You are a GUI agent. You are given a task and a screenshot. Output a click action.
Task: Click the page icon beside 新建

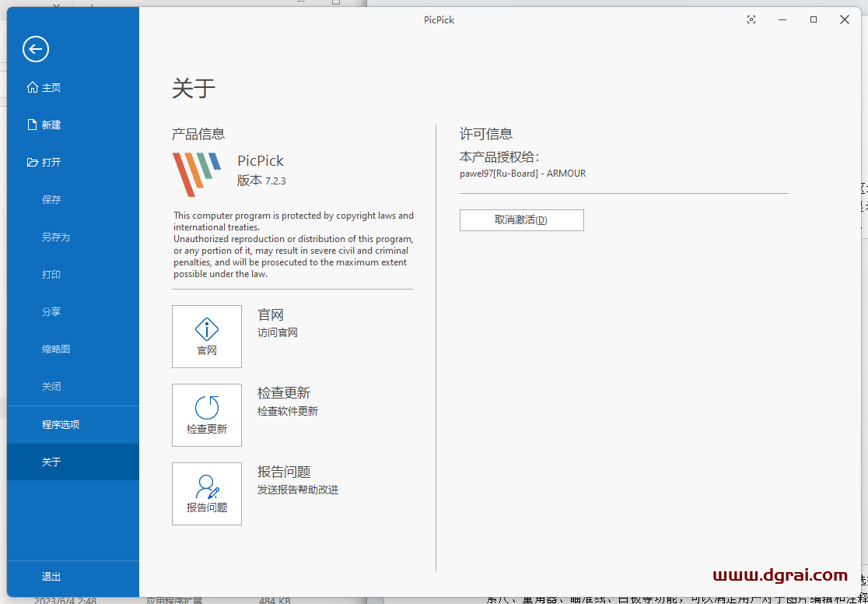pyautogui.click(x=32, y=125)
